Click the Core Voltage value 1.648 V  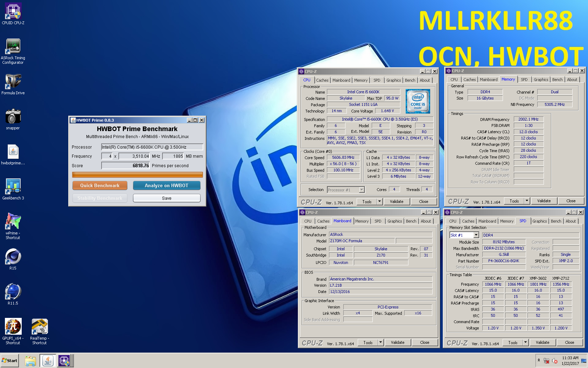click(x=387, y=111)
